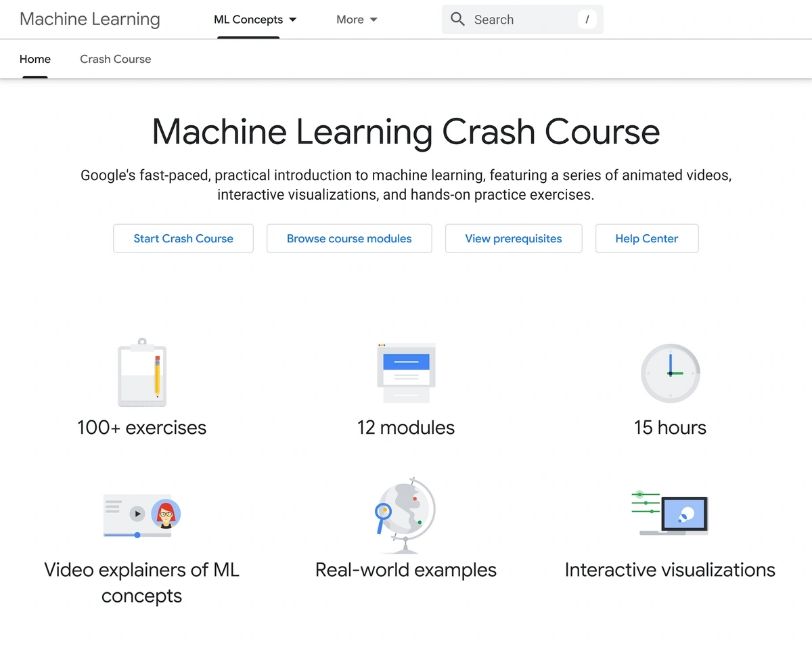Click the slash shortcut key badge in search
This screenshot has width=812, height=660.
(x=587, y=20)
